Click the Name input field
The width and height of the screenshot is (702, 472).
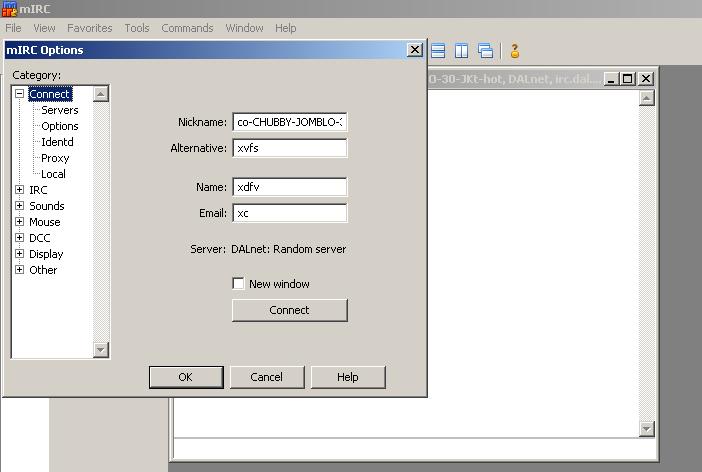[x=290, y=187]
